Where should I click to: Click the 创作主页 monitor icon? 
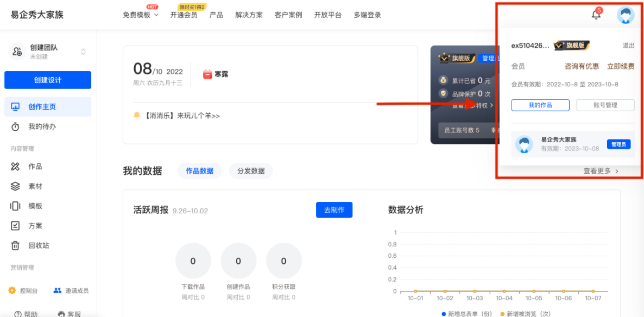15,107
